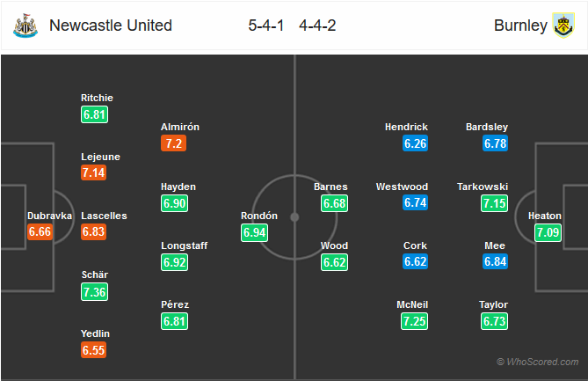
Task: Click Heaton's 7.09 rating badge
Action: 548,232
